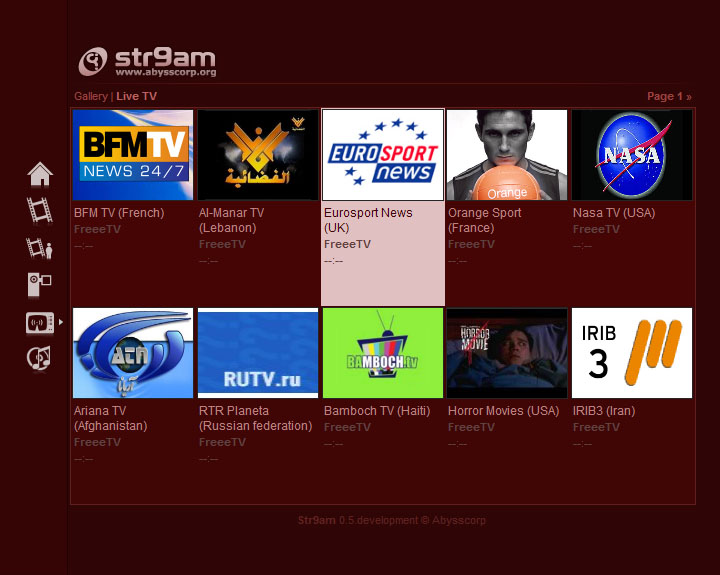This screenshot has height=575, width=720.
Task: Click FreeeTV under IRIB3
Action: point(596,427)
